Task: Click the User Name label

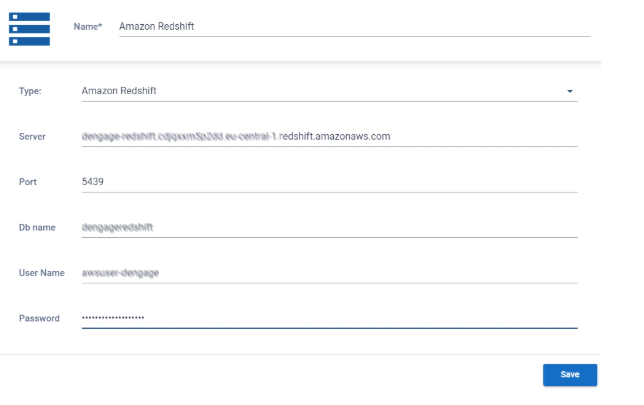Action: tap(41, 273)
